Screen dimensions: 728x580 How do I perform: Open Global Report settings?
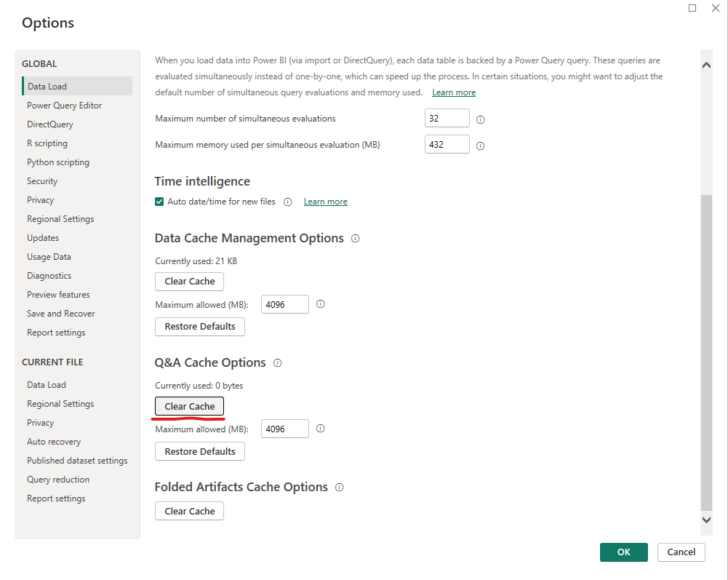[56, 333]
